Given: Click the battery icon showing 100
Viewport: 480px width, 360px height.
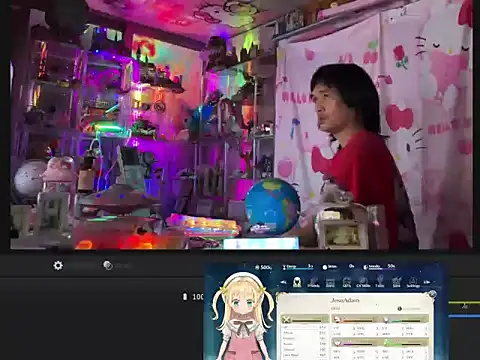Looking at the screenshot, I should click(185, 296).
